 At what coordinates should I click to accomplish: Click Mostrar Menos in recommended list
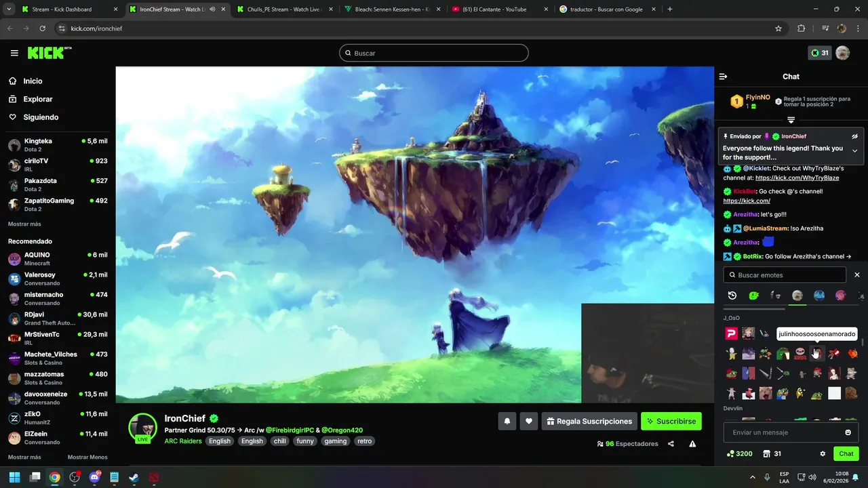[x=87, y=457]
